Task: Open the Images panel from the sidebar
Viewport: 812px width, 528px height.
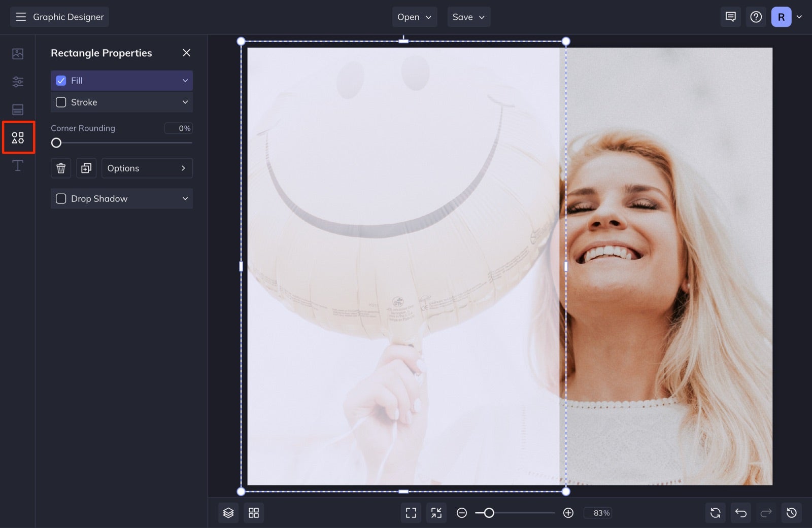Action: (x=18, y=53)
